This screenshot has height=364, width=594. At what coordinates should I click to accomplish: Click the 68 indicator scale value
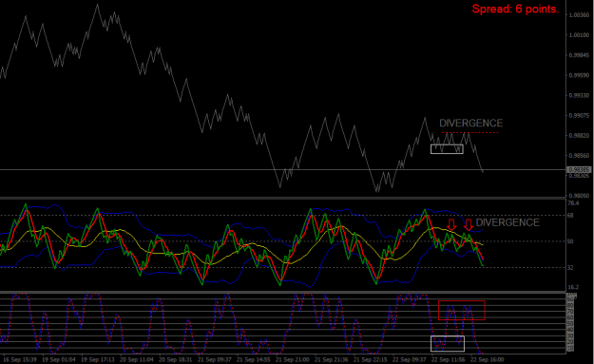[571, 216]
